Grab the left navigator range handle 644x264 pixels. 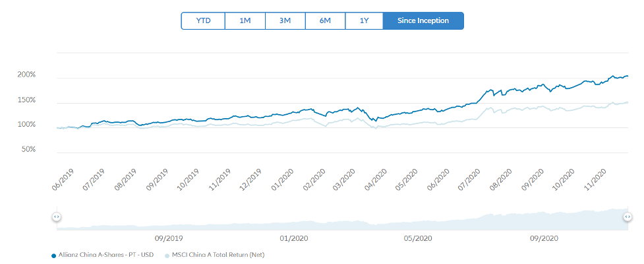coord(56,216)
